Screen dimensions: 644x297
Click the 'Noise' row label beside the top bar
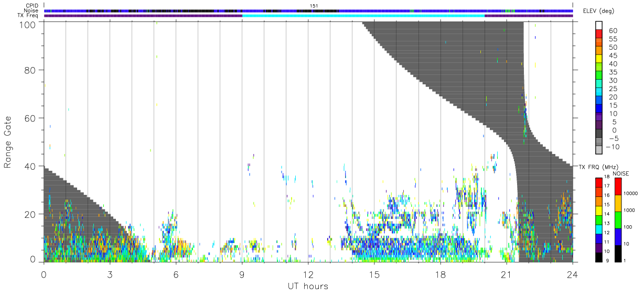31,10
